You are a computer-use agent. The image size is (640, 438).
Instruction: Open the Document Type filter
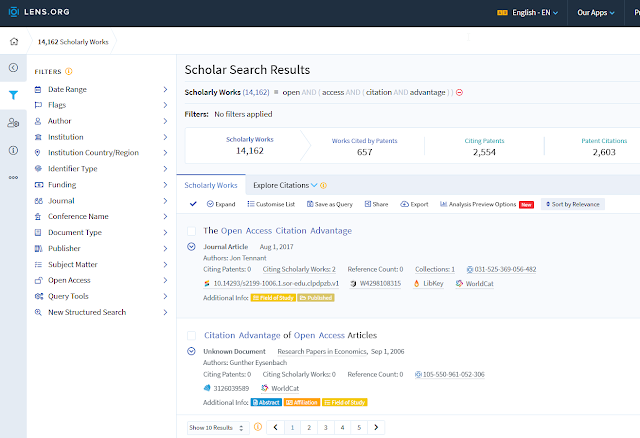click(101, 232)
